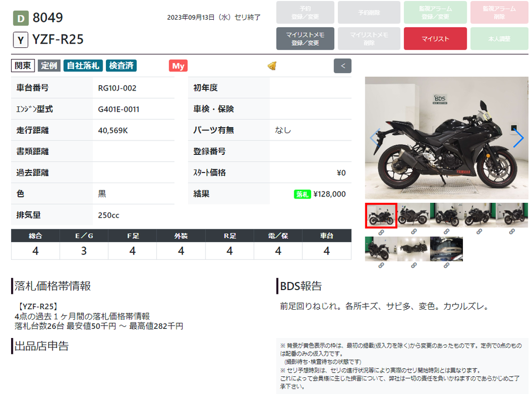
Task: Click engine type G401E-0011
Action: pyautogui.click(x=119, y=109)
